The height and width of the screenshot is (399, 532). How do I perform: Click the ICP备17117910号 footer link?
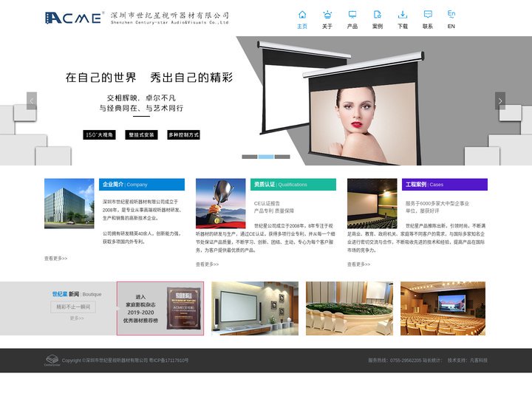tap(168, 361)
